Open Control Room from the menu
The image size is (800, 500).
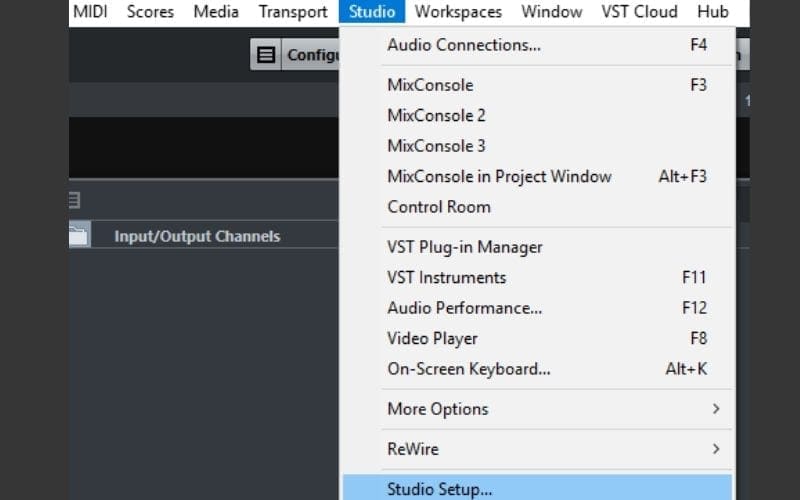(x=538, y=207)
